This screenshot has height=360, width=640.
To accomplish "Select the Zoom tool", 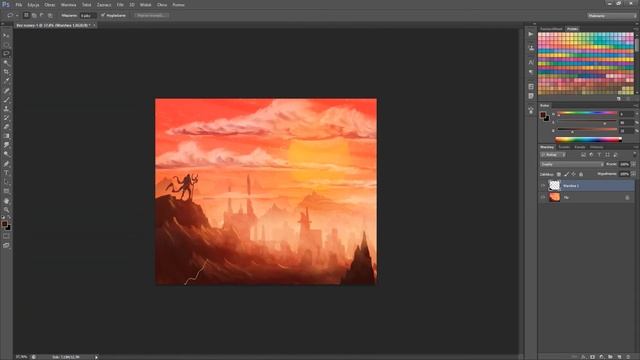I will click(6, 210).
